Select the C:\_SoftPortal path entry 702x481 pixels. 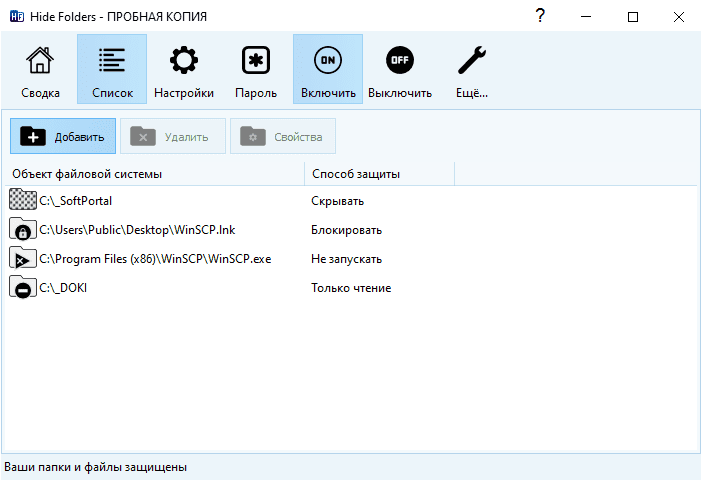click(76, 201)
